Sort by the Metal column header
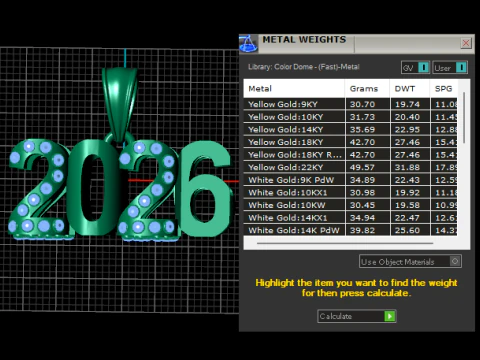 coord(294,89)
